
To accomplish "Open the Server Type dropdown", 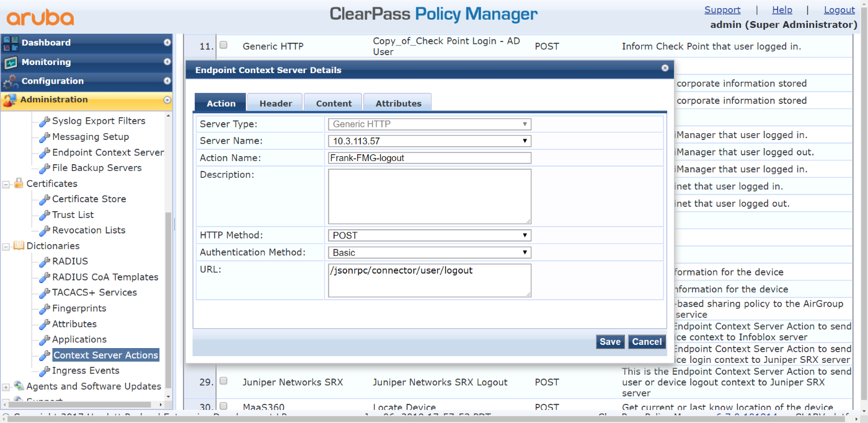I will [429, 124].
